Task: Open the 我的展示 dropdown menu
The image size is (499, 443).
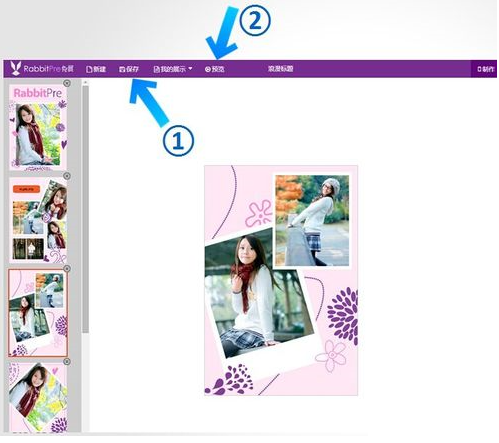Action: click(173, 69)
